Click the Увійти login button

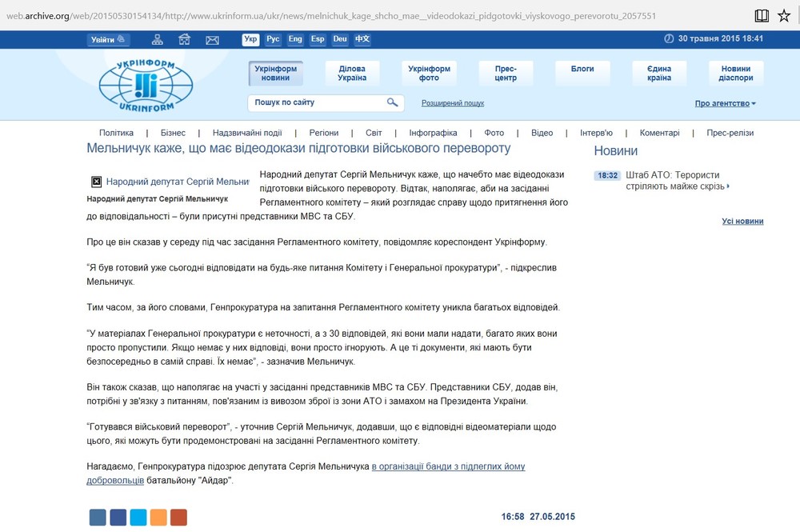108,39
